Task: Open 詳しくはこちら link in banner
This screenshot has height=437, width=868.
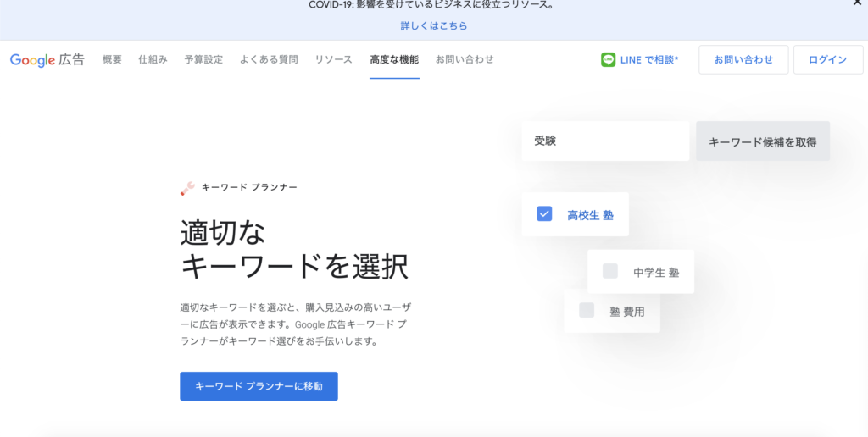Action: (x=434, y=25)
